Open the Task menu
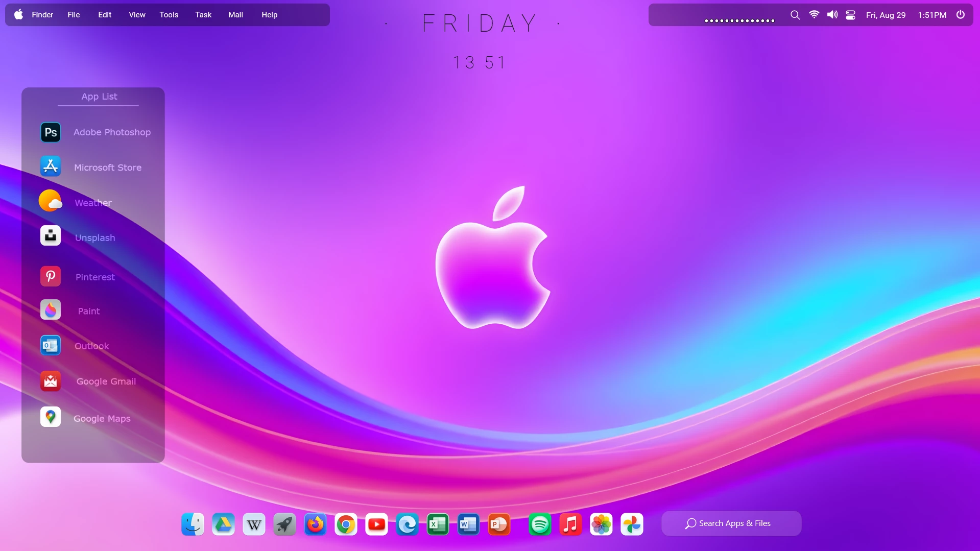This screenshot has height=551, width=980. point(203,15)
